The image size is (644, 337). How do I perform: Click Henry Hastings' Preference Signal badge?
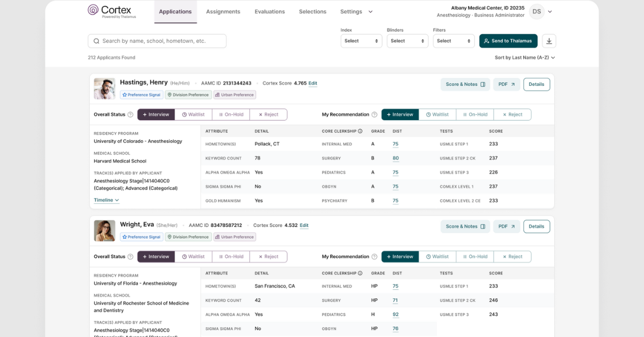pyautogui.click(x=141, y=95)
